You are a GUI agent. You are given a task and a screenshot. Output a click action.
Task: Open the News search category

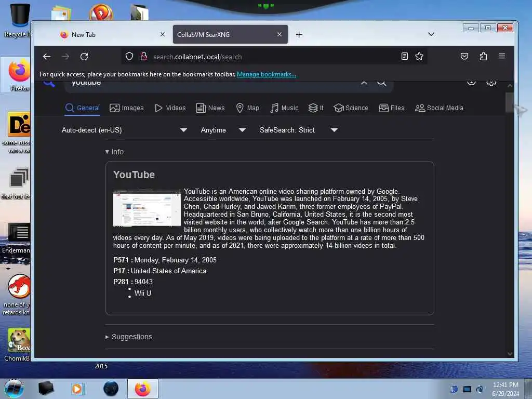210,108
